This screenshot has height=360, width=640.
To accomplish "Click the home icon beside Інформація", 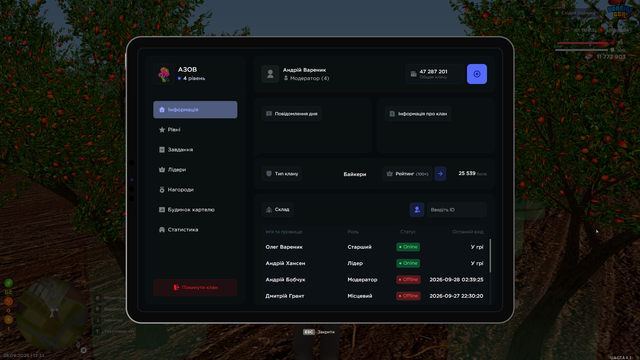I will pos(162,110).
